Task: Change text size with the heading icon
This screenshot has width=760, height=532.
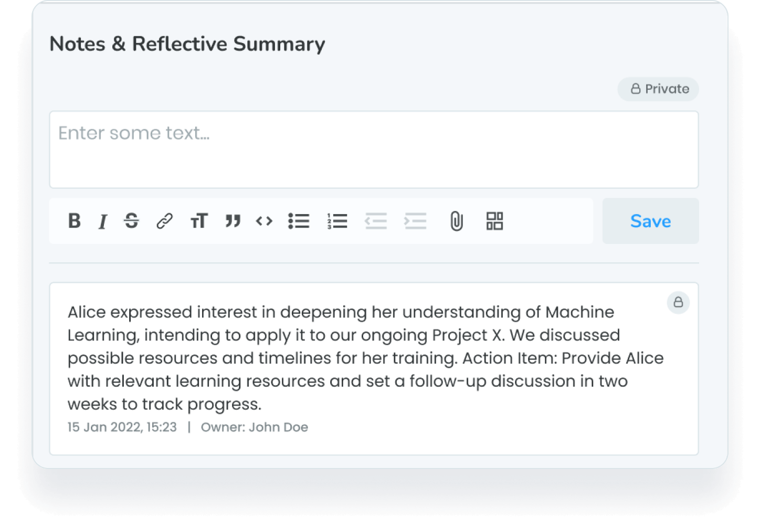Action: point(199,221)
